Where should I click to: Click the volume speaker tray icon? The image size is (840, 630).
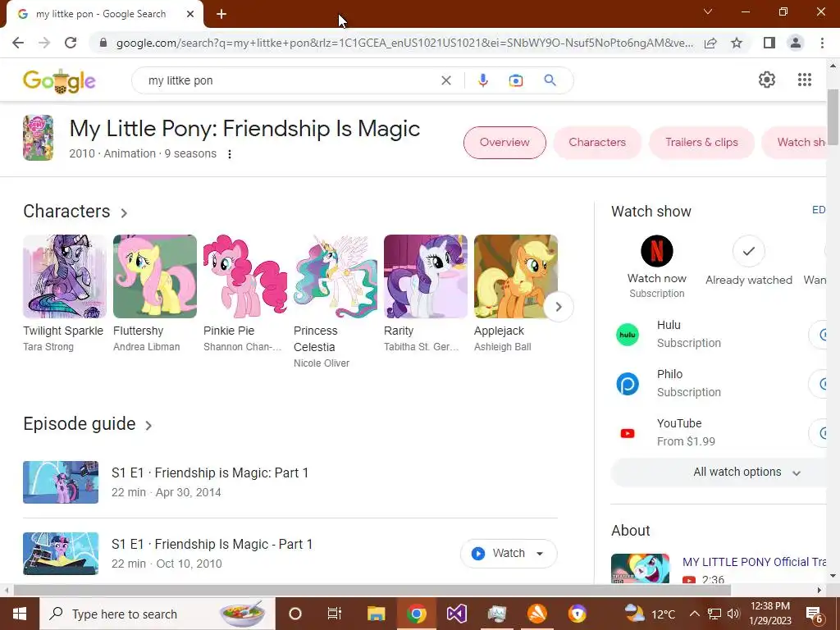(x=733, y=614)
